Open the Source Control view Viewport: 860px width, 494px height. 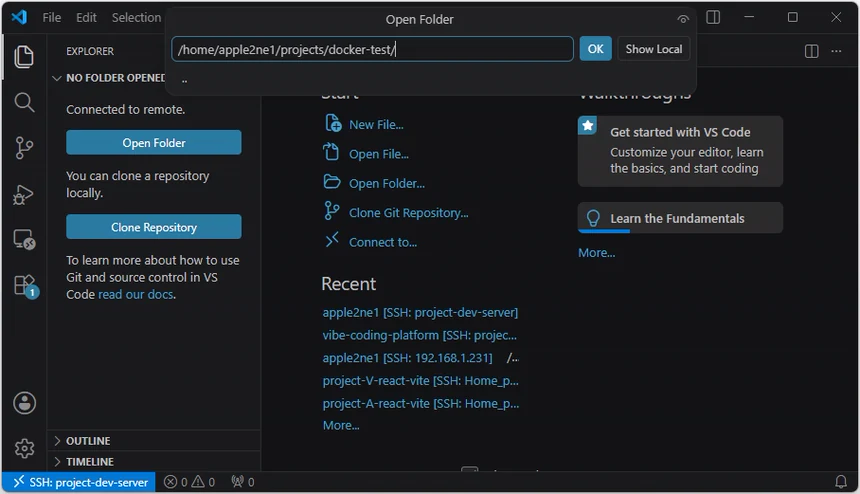point(24,148)
